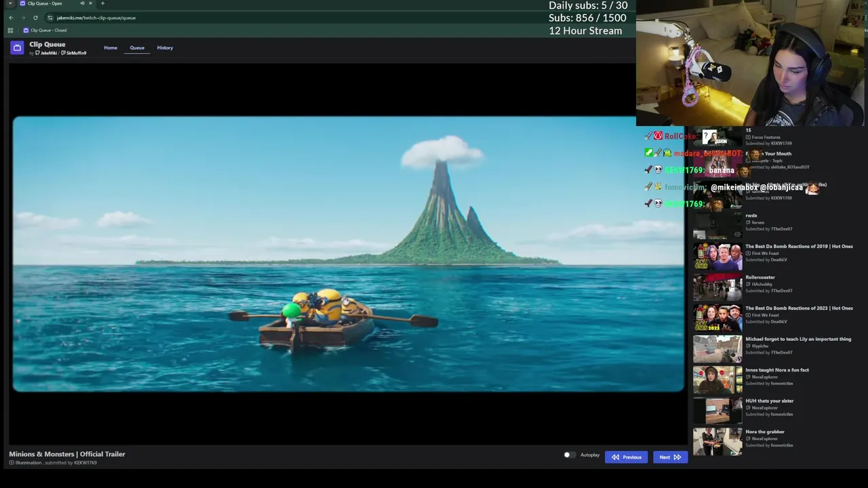This screenshot has height=488, width=868.
Task: Select the Queue nav item
Action: coord(137,47)
